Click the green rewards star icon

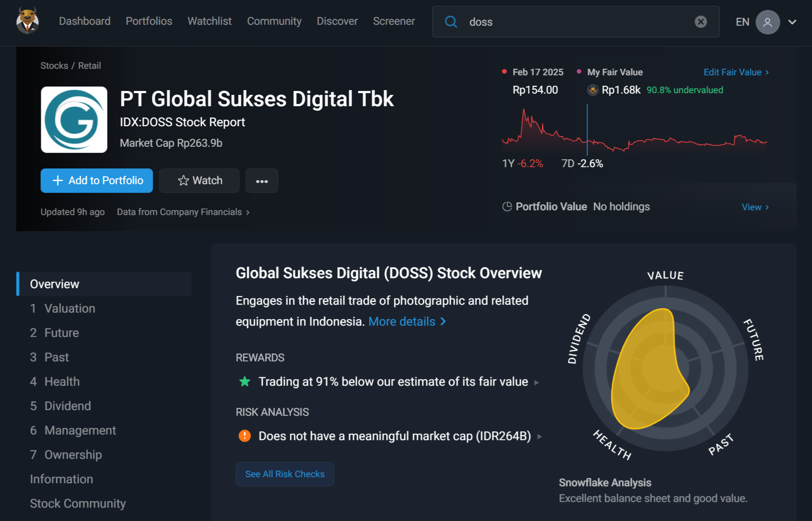tap(245, 382)
